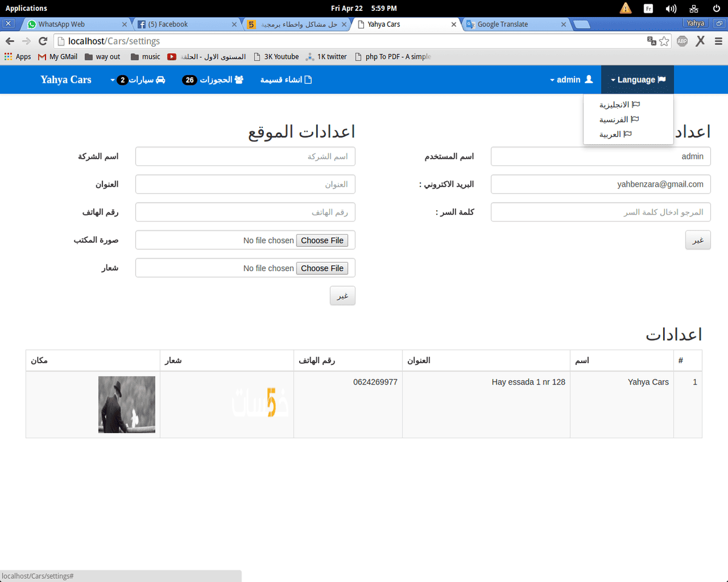Click the browser forward arrow
The width and height of the screenshot is (728, 582).
point(26,41)
